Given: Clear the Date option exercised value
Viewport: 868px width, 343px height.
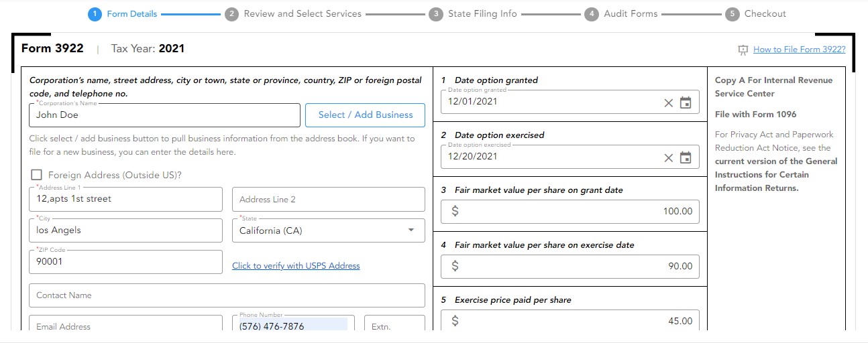Looking at the screenshot, I should [x=668, y=157].
